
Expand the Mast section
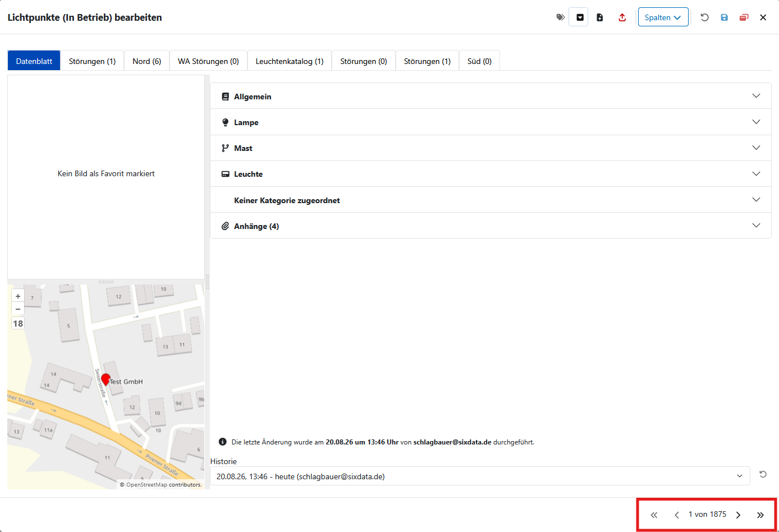point(491,148)
